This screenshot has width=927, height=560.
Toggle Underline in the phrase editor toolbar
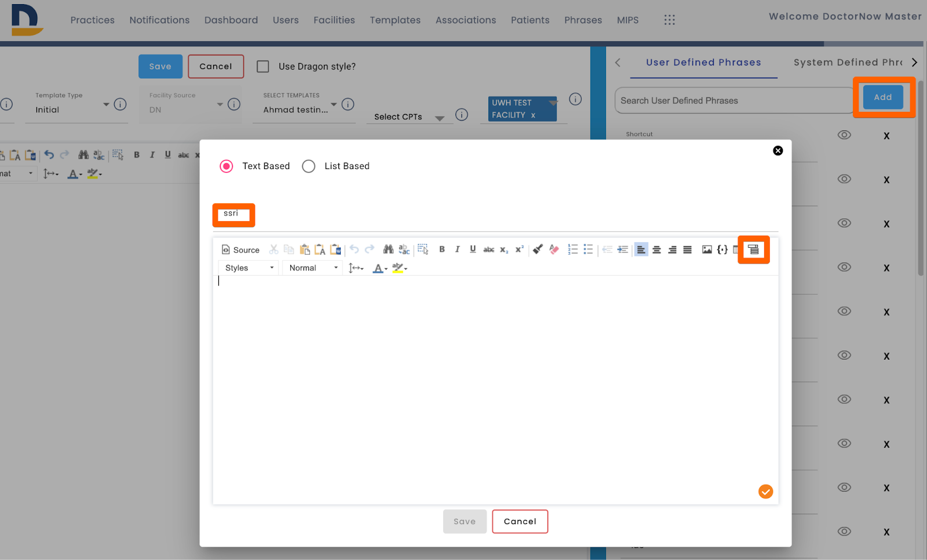pyautogui.click(x=473, y=250)
